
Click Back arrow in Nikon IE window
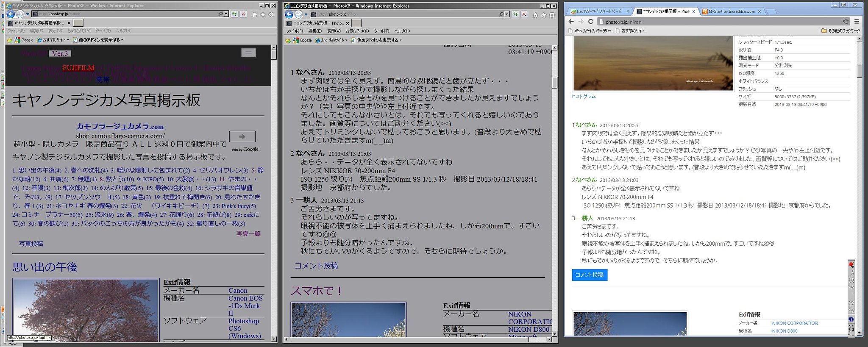(289, 14)
